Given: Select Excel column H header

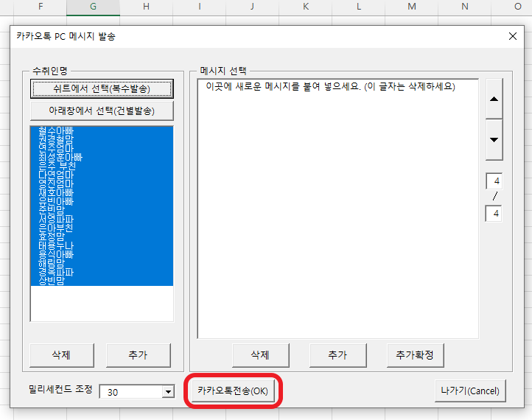Looking at the screenshot, I should 146,7.
